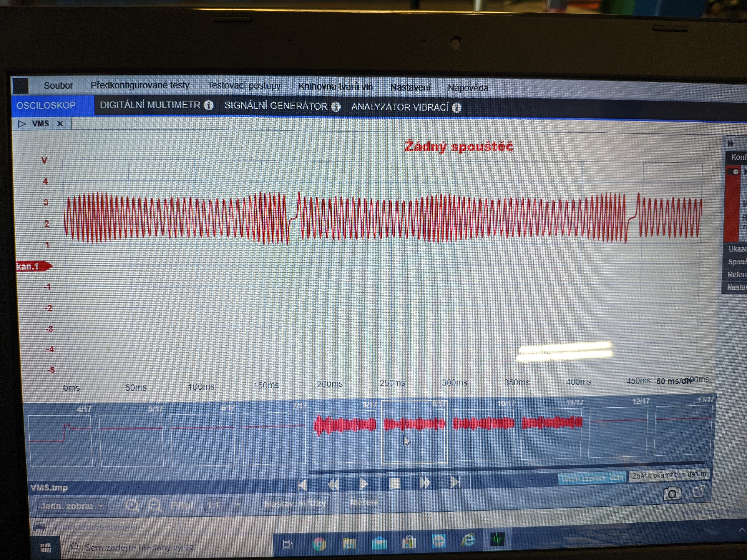Open info icon next to Analyzátor vibrací
The image size is (747, 560).
(456, 108)
